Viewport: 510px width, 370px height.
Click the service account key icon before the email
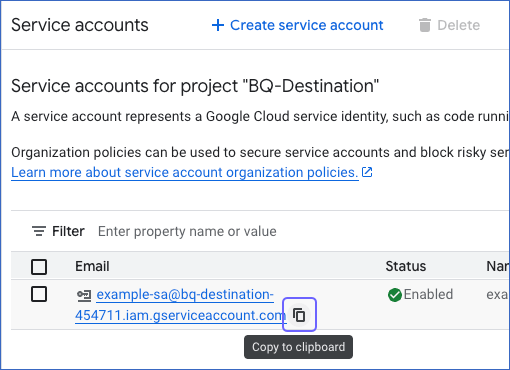coord(84,295)
